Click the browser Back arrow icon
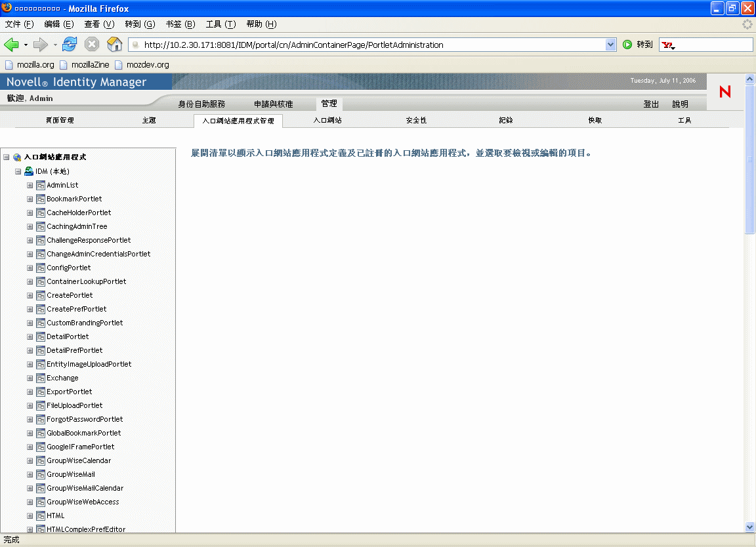This screenshot has height=547, width=756. tap(11, 45)
